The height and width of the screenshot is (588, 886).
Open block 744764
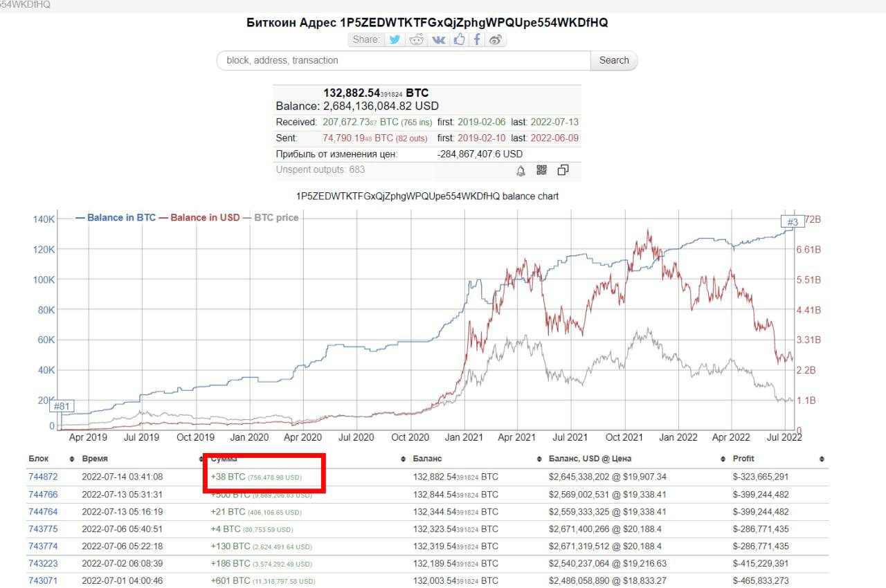coord(43,512)
